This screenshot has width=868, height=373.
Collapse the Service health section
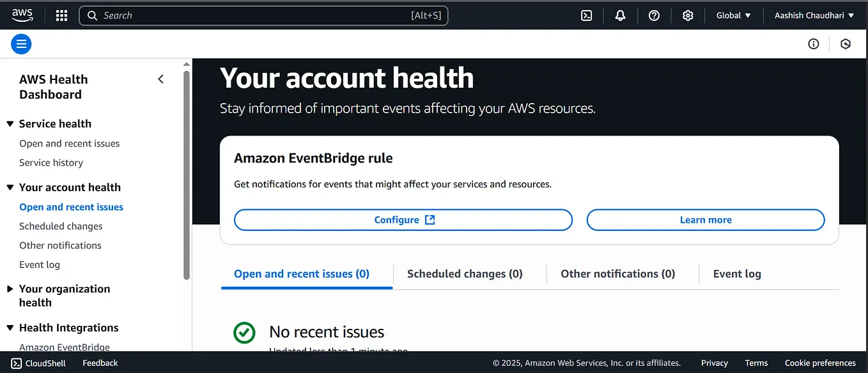pos(10,123)
